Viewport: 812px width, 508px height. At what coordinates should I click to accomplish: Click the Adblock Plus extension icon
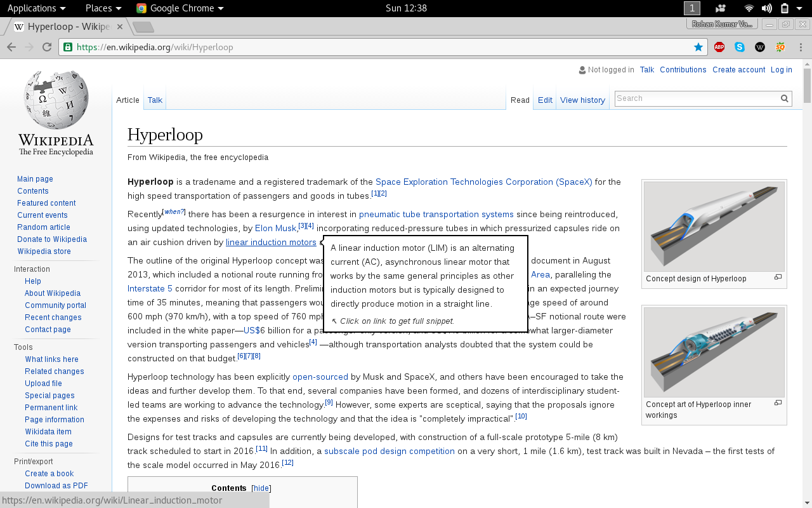tap(719, 46)
